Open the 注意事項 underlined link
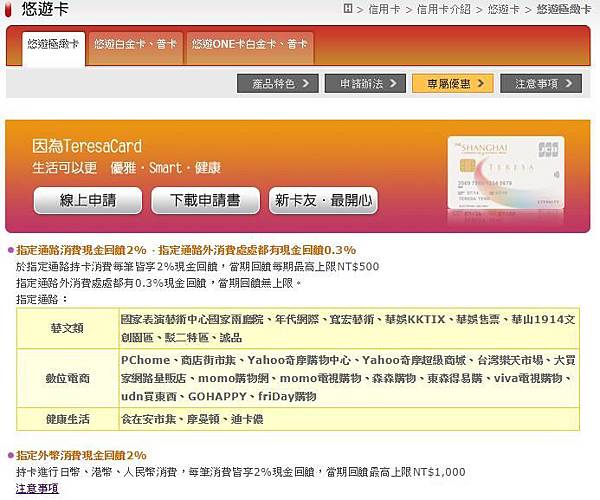The width and height of the screenshot is (600, 500). (37, 489)
